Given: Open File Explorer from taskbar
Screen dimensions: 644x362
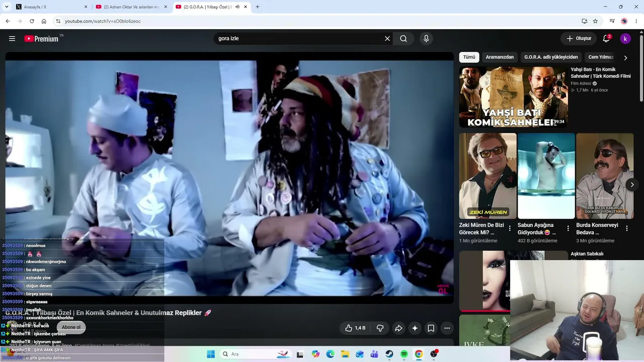Looking at the screenshot, I should [x=345, y=354].
